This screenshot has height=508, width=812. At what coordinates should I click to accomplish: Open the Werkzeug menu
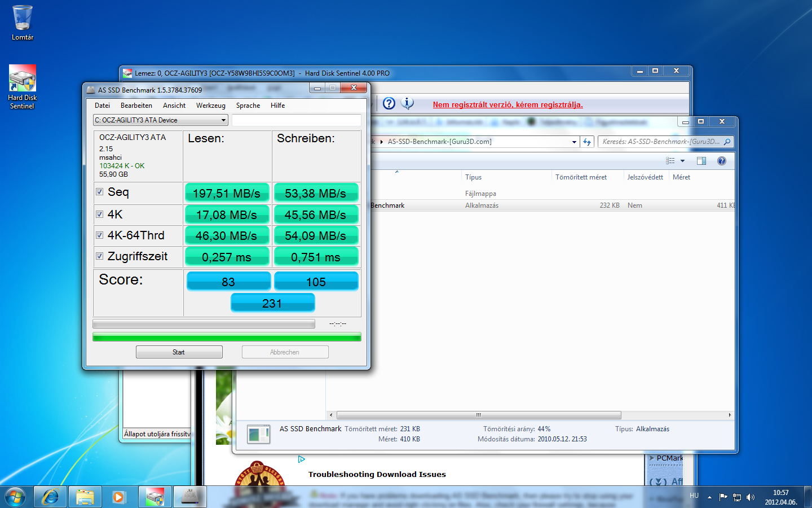tap(211, 106)
